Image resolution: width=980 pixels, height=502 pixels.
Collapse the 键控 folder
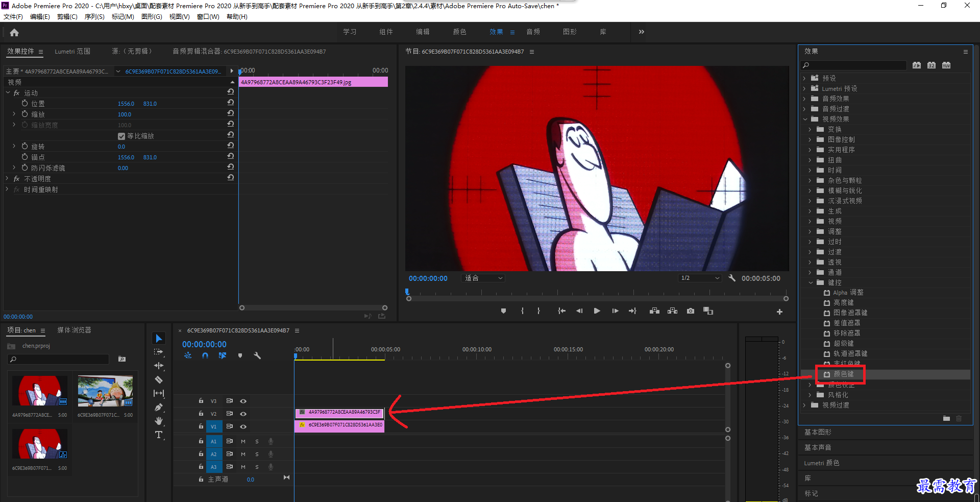811,282
